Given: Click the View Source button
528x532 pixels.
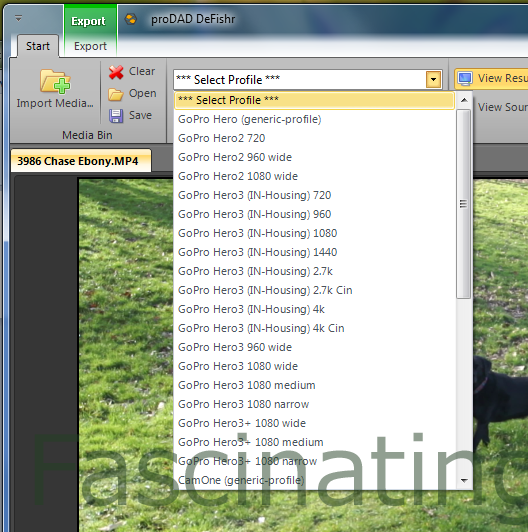Looking at the screenshot, I should pyautogui.click(x=502, y=107).
